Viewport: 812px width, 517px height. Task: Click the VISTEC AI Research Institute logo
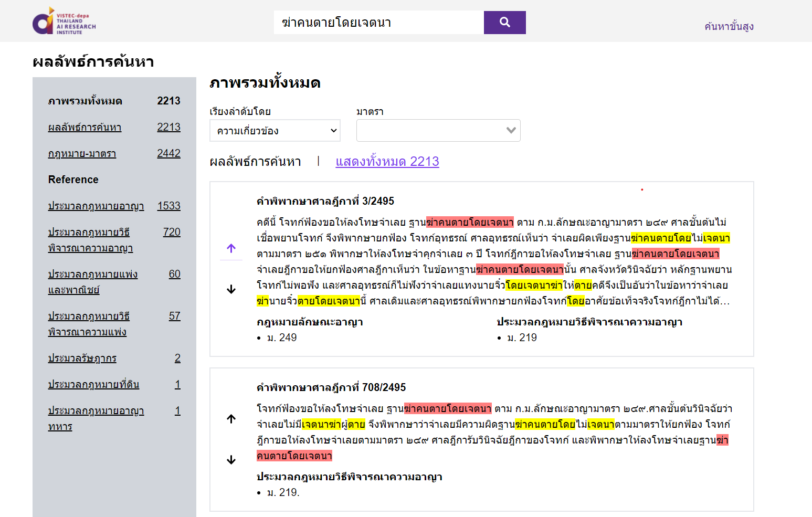tap(64, 22)
